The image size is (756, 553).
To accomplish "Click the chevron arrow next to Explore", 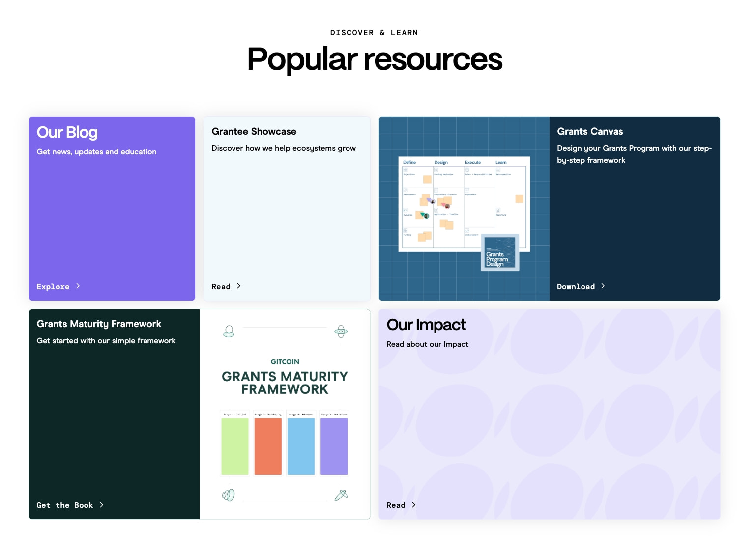I will (x=78, y=286).
